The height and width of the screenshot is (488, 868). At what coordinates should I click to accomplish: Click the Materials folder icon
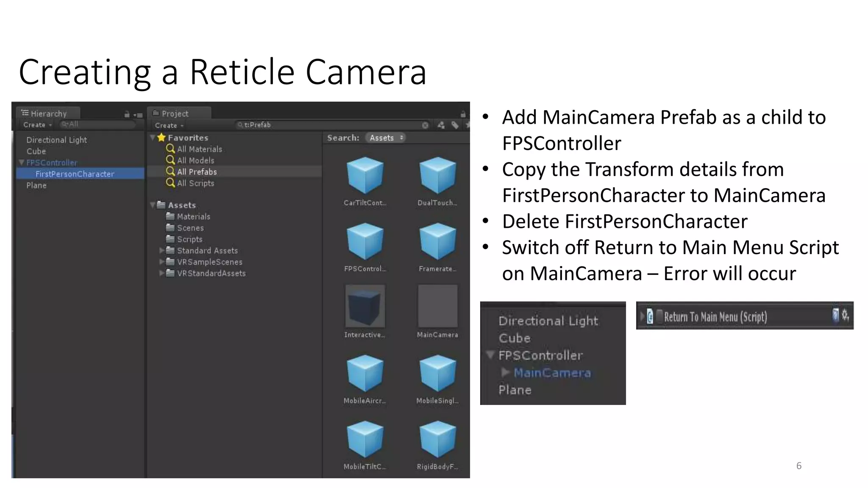tap(170, 216)
